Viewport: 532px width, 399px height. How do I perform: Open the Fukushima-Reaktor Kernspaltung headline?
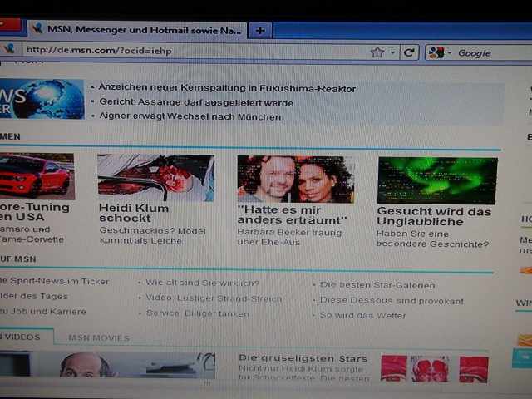coord(227,88)
